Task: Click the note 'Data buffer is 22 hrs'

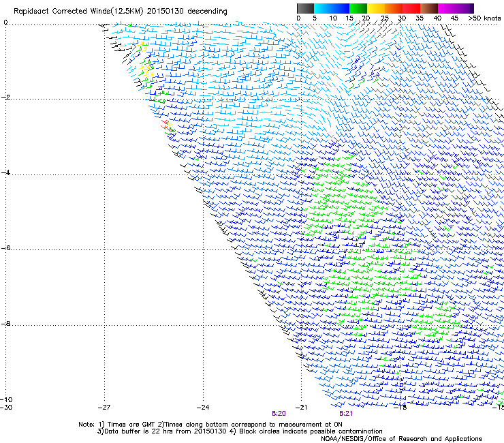Action: (x=138, y=431)
